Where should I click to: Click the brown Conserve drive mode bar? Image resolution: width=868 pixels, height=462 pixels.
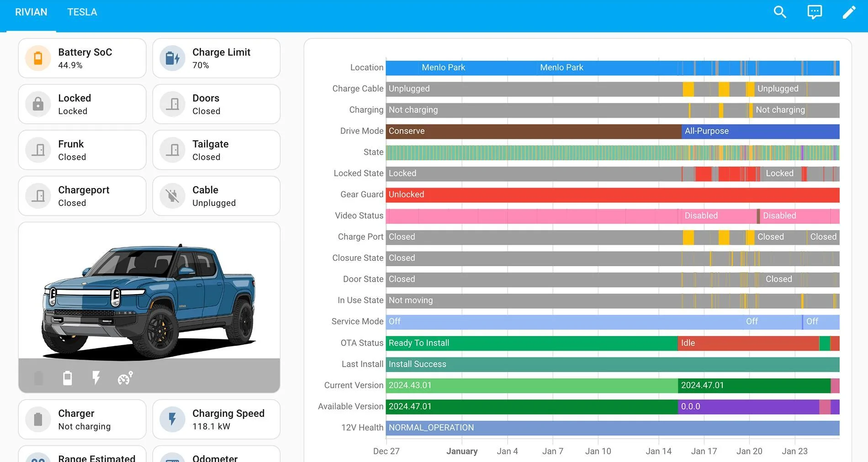click(x=534, y=131)
